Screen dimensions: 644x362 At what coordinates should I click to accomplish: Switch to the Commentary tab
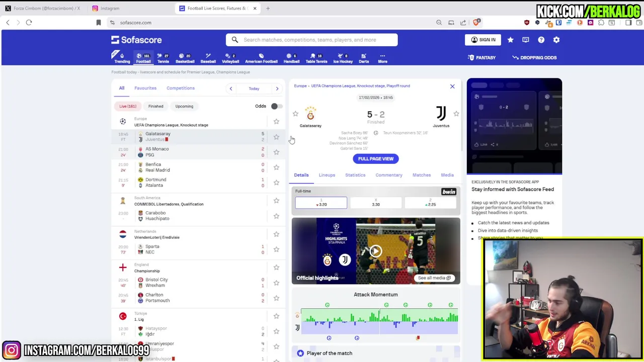click(x=389, y=175)
